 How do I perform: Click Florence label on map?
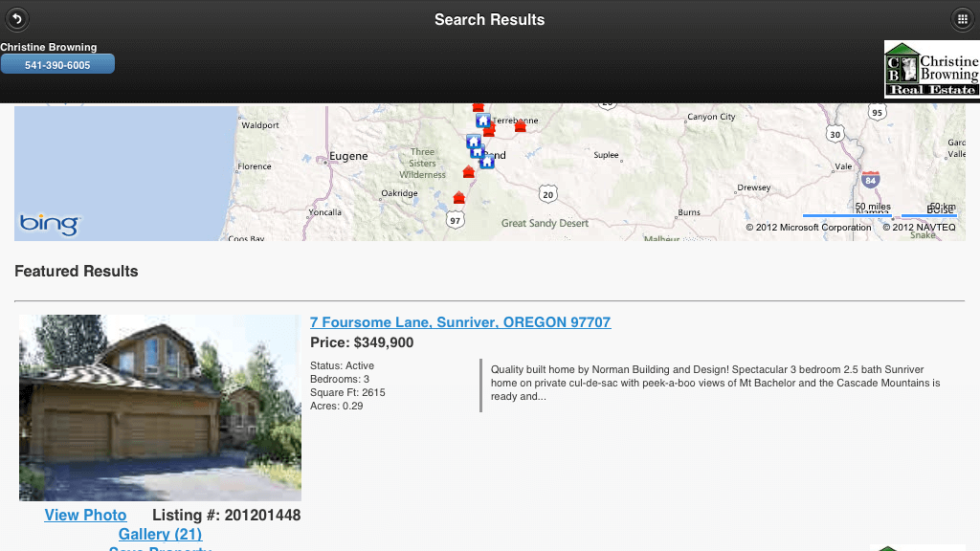tap(254, 166)
